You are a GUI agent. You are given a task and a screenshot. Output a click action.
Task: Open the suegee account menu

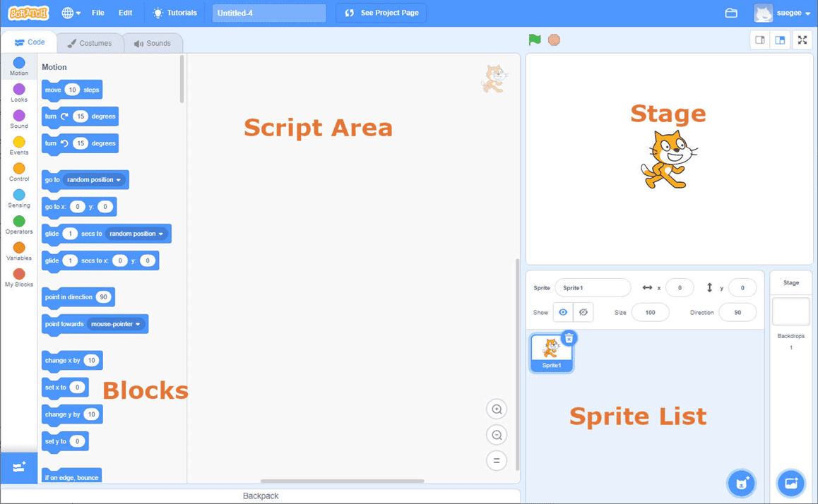788,12
